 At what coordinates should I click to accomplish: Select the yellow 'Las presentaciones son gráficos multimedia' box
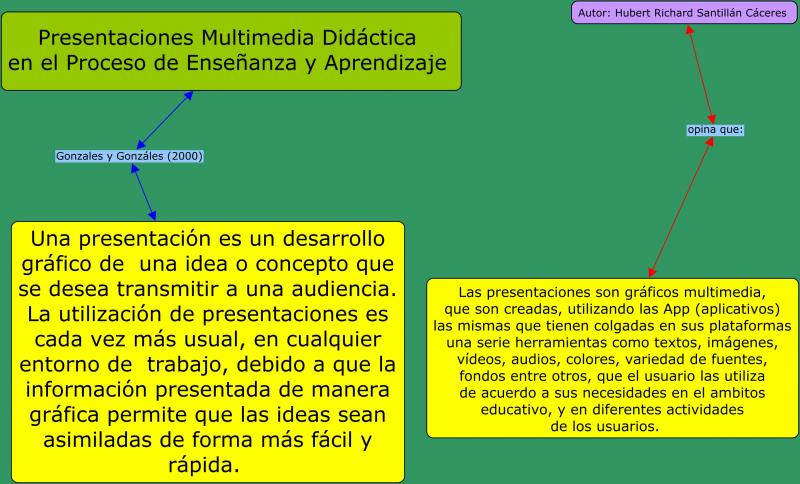pos(612,358)
